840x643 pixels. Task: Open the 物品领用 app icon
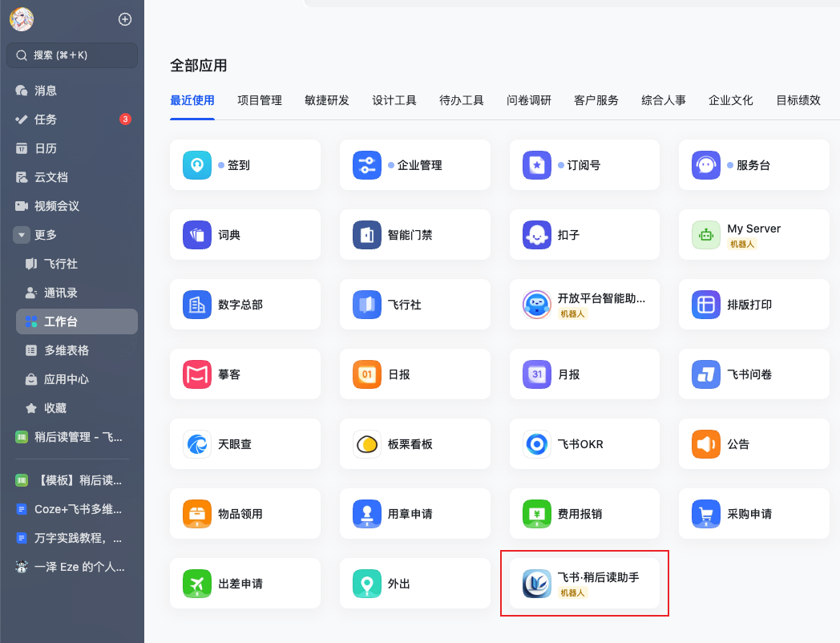pos(196,514)
